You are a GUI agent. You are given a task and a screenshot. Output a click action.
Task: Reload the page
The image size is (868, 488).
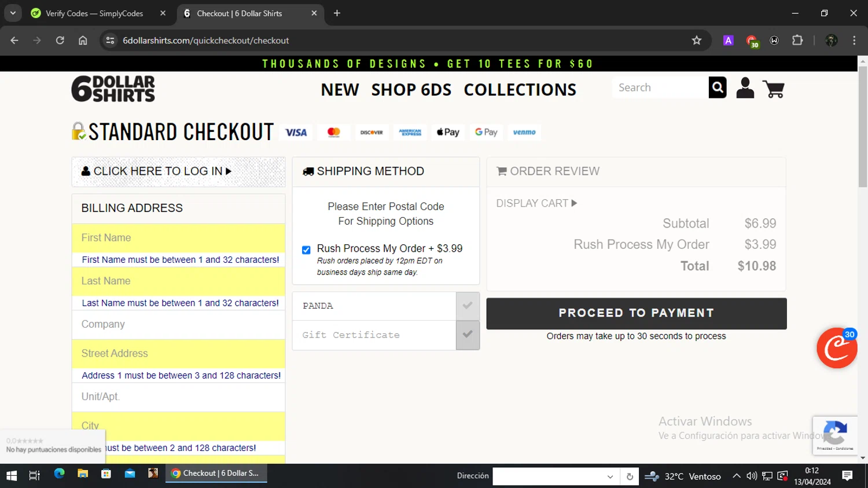coord(60,41)
